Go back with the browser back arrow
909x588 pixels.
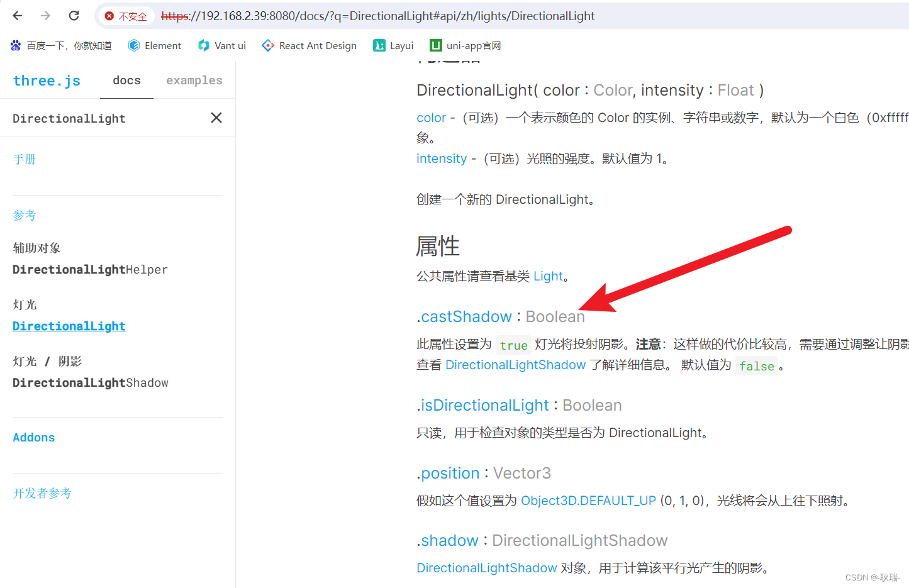pos(18,16)
